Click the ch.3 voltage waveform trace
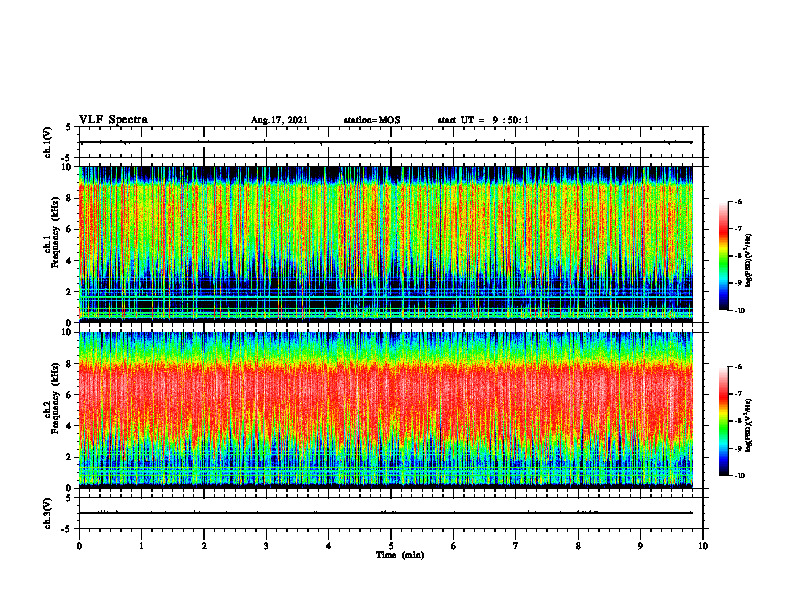792x612 pixels. tap(386, 513)
